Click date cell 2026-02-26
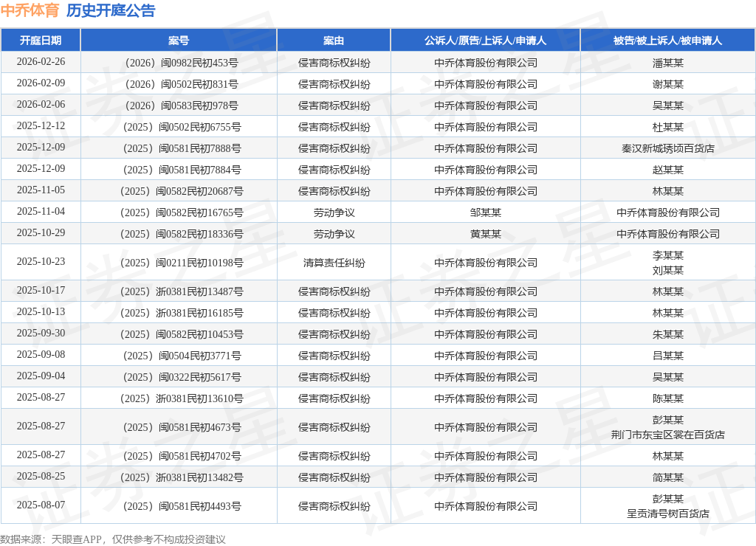This screenshot has width=756, height=546. [x=41, y=62]
